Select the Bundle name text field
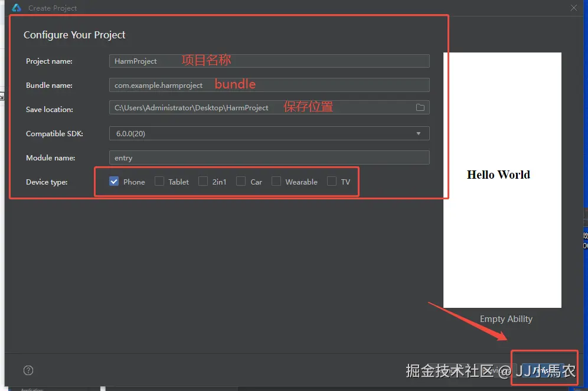Screen dimensions: 588x391 (x=177, y=84)
